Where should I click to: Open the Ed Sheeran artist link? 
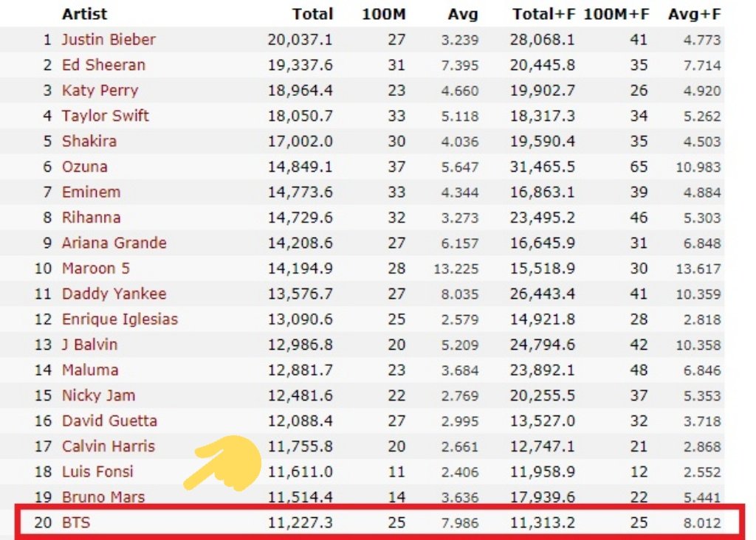coord(103,65)
